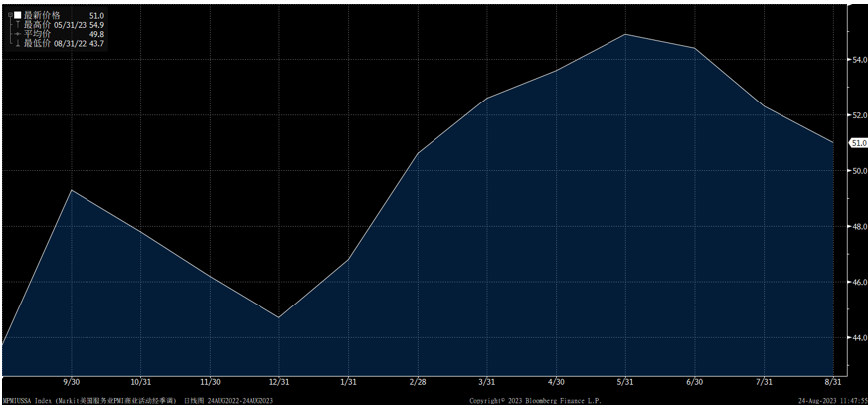Click the 6/30 x-axis date label
Viewport: 868px width, 406px height.
pos(694,382)
